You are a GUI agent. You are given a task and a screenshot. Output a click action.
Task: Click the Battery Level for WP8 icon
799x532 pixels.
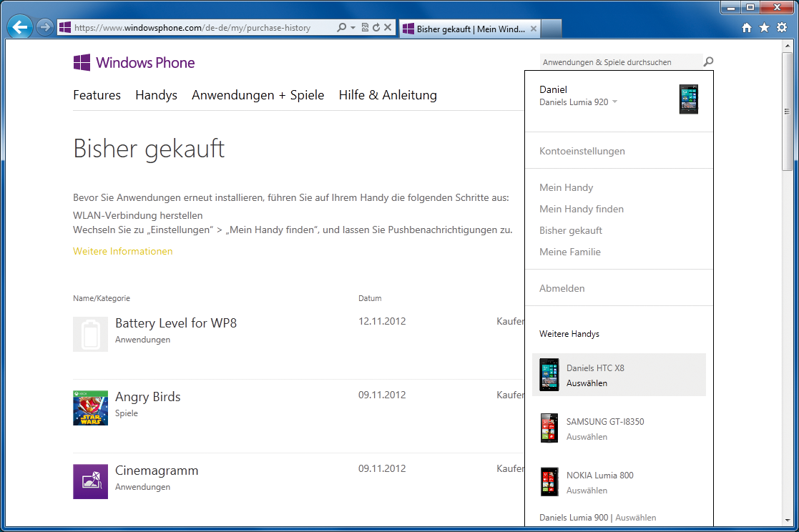coord(90,334)
